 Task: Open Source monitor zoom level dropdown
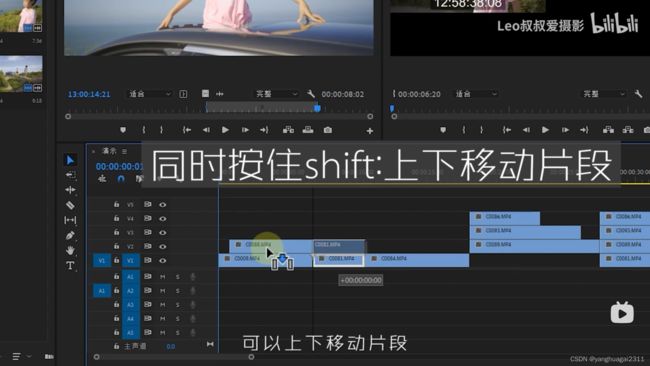pyautogui.click(x=149, y=94)
